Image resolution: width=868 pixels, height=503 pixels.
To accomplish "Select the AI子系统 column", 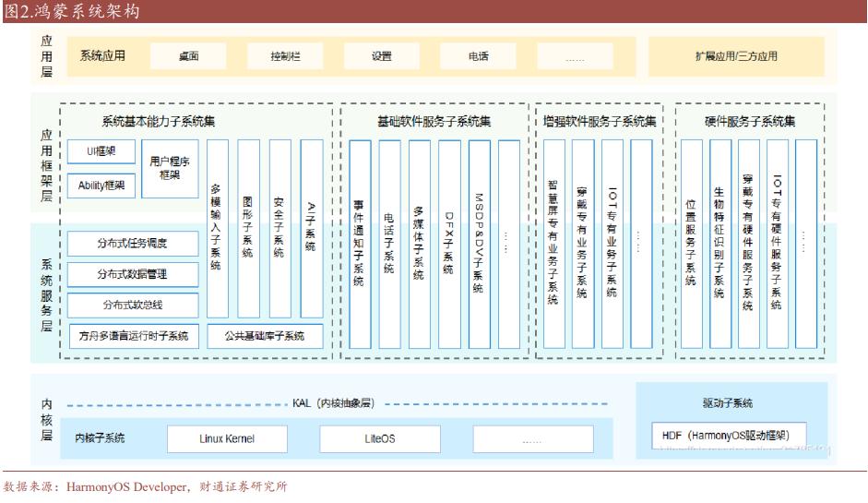I will (312, 228).
